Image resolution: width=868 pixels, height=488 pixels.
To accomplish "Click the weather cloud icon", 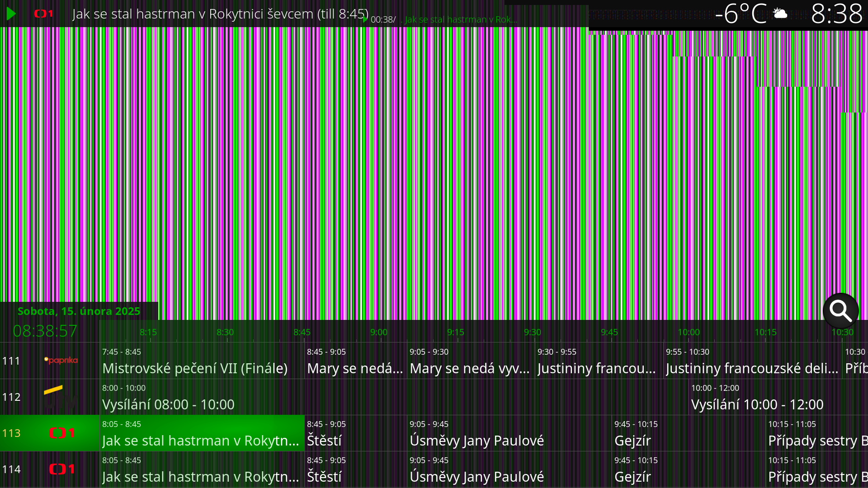I will (x=781, y=14).
